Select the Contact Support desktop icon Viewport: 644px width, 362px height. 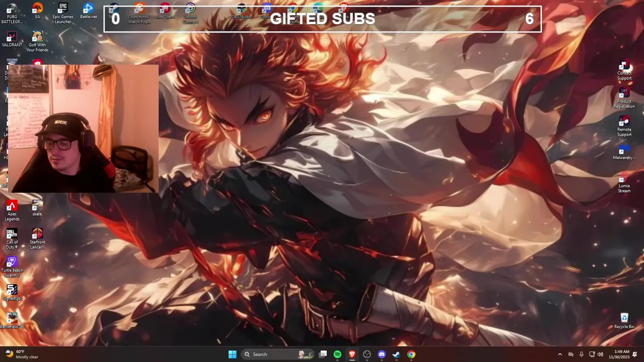coord(624,70)
